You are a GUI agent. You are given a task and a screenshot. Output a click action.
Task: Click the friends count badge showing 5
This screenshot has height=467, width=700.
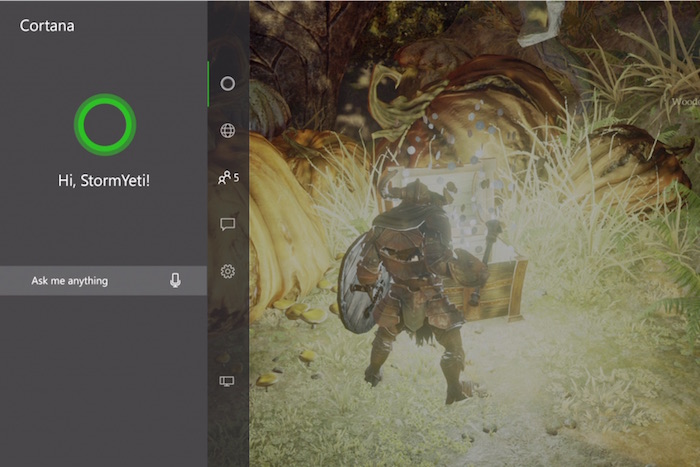click(x=236, y=178)
